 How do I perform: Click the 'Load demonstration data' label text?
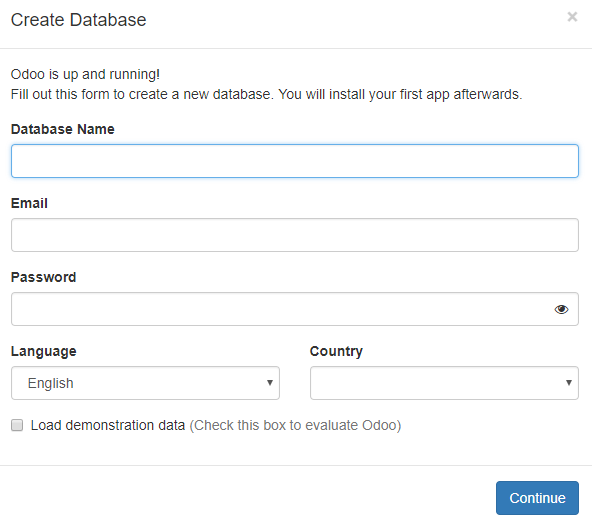108,425
